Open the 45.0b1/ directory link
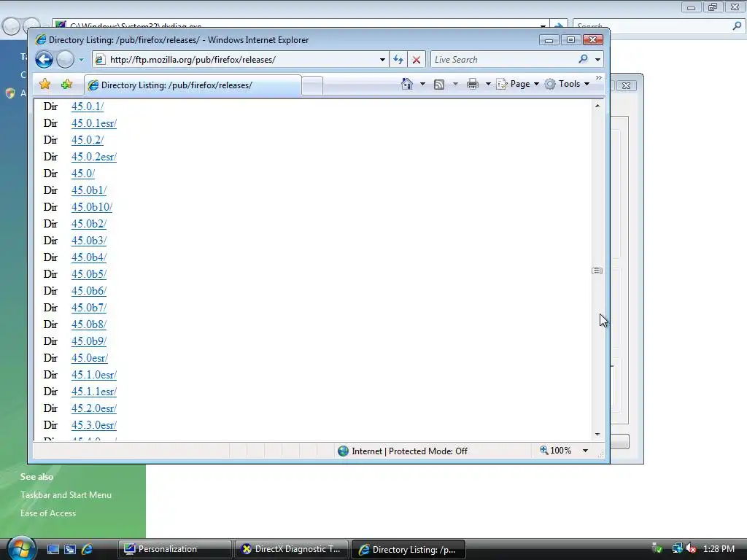The image size is (747, 560). [x=88, y=190]
